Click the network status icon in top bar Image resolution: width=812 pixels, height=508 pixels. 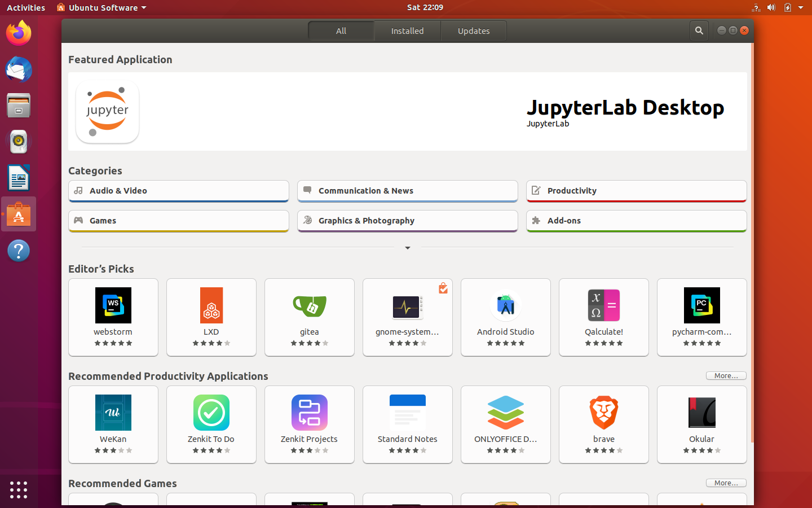756,7
